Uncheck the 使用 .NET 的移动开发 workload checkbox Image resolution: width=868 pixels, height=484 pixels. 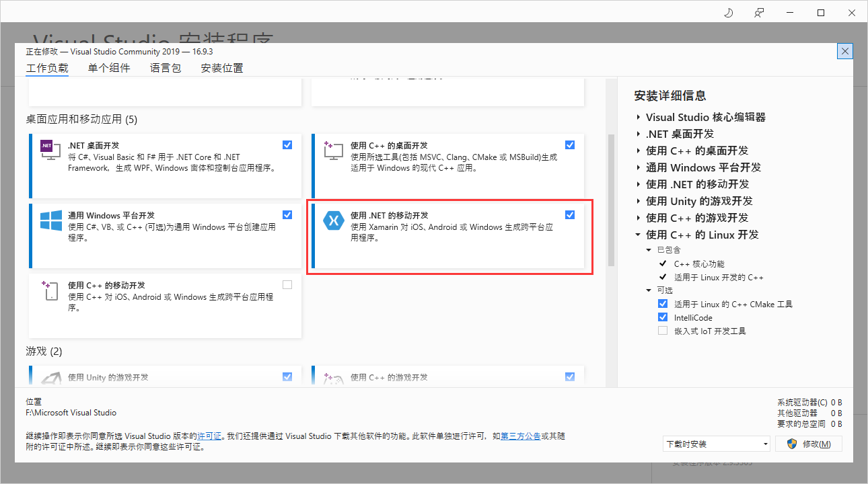coord(570,214)
